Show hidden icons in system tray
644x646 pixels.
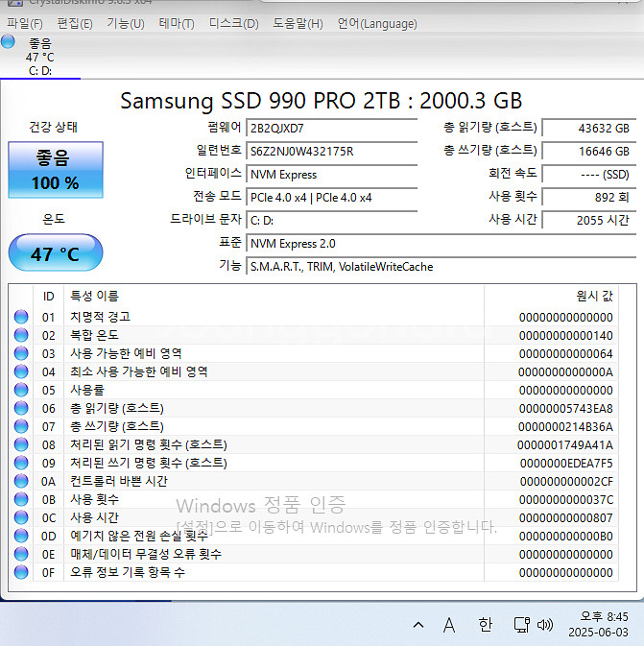(x=418, y=625)
